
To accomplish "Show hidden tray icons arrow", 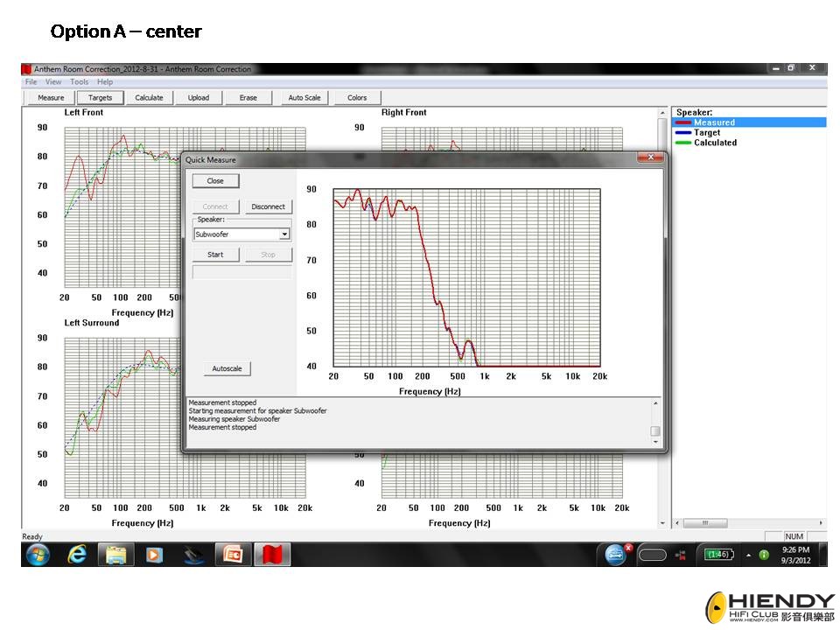I will point(748,555).
